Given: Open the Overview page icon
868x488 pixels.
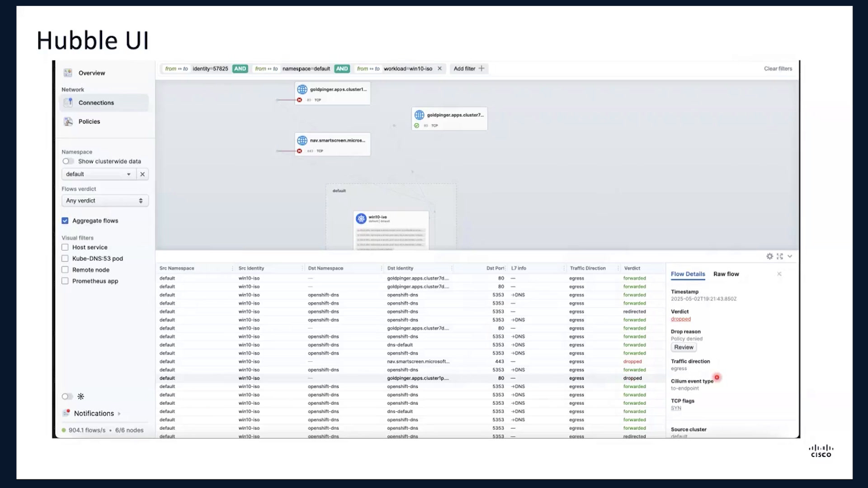Looking at the screenshot, I should coord(68,73).
